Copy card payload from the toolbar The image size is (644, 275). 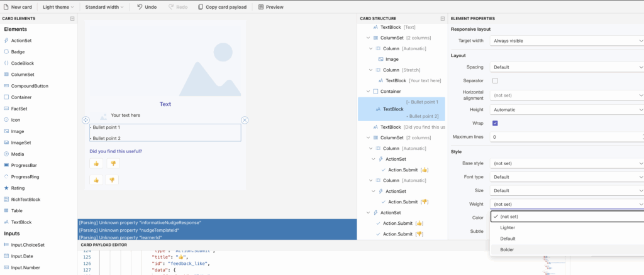pyautogui.click(x=222, y=7)
